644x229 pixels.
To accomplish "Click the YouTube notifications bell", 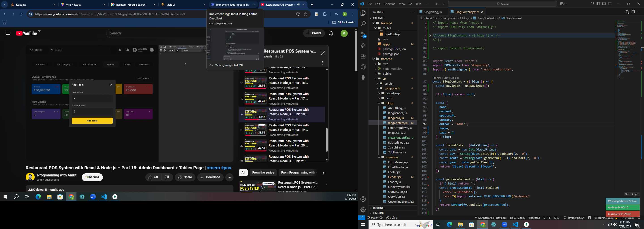I will point(331,34).
